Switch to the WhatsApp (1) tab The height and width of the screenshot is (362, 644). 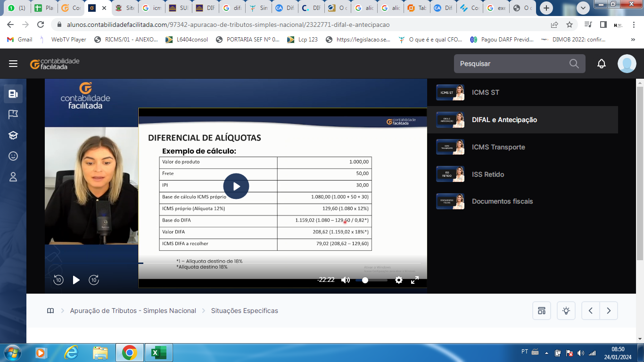16,8
